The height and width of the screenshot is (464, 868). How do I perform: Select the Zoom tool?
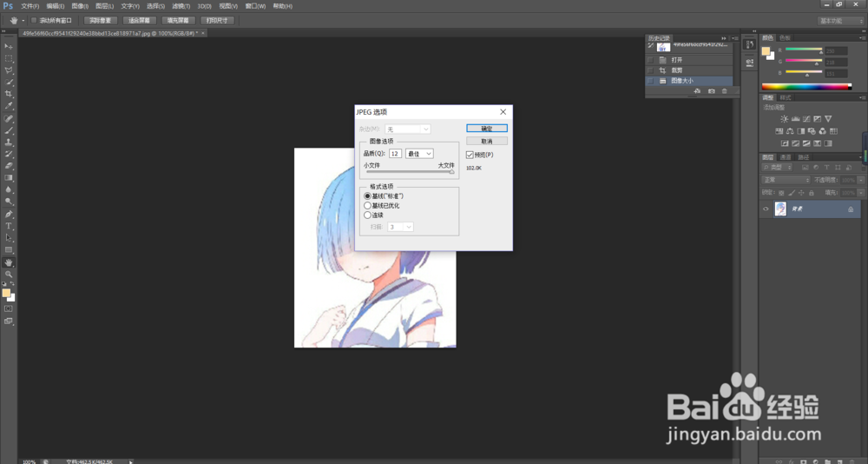click(9, 275)
